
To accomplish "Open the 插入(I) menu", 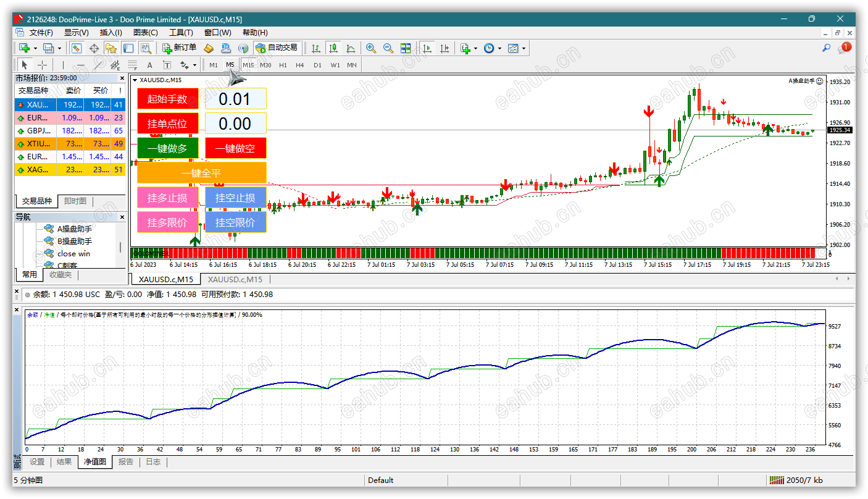I will click(111, 33).
